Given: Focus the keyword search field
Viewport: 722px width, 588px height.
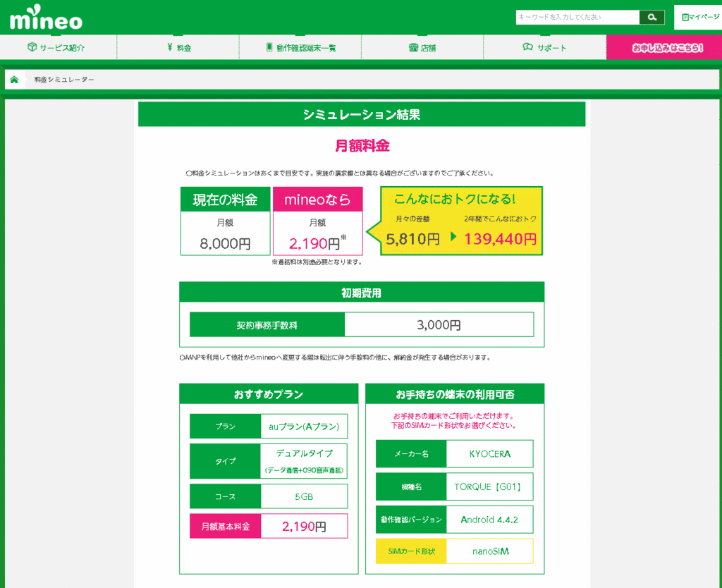Looking at the screenshot, I should tap(577, 17).
